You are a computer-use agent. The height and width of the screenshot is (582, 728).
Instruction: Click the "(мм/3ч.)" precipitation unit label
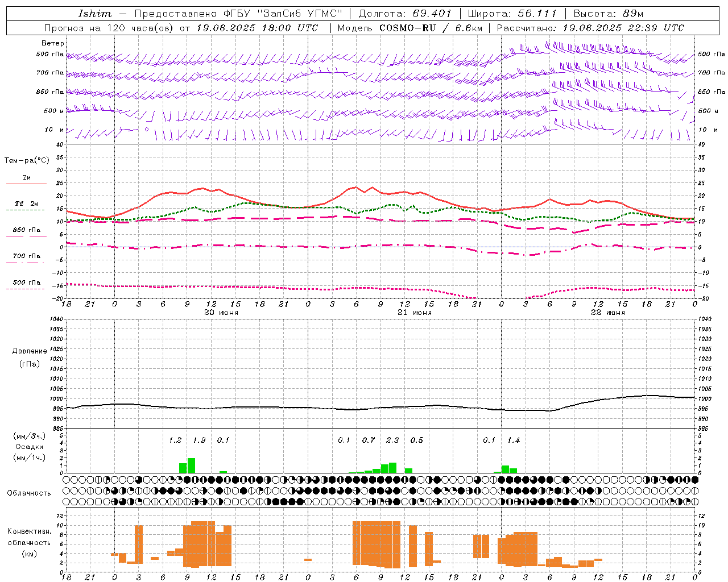tap(30, 436)
